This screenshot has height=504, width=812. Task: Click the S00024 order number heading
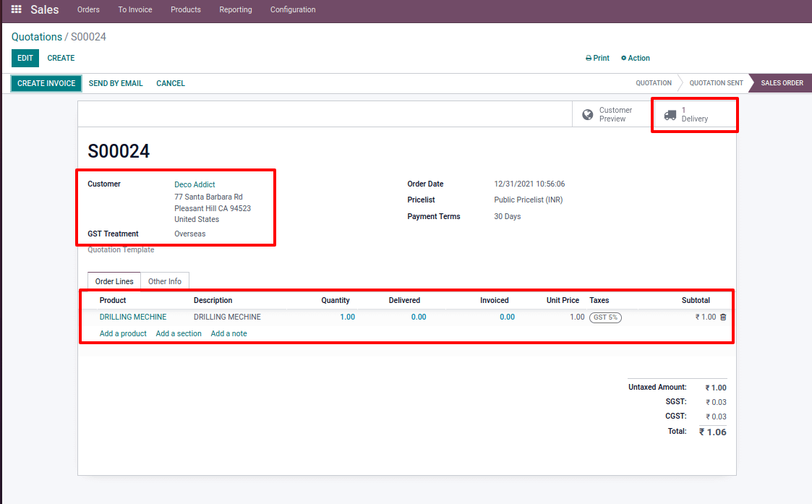[x=119, y=151]
